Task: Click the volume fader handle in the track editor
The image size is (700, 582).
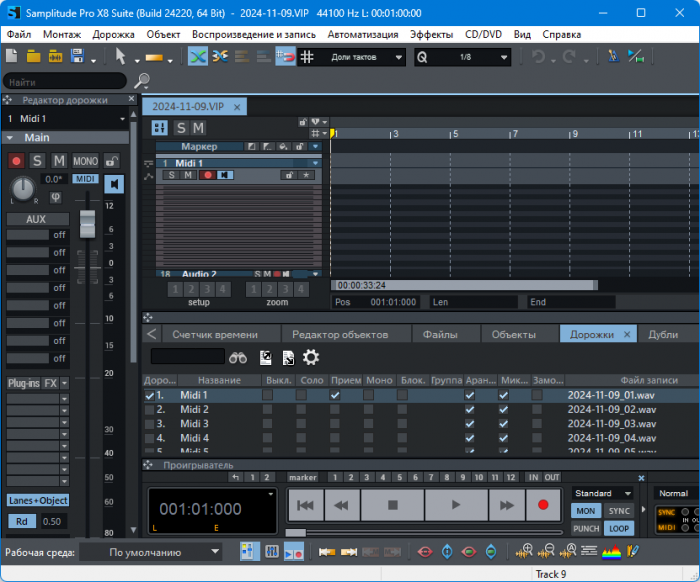Action: pos(86,224)
